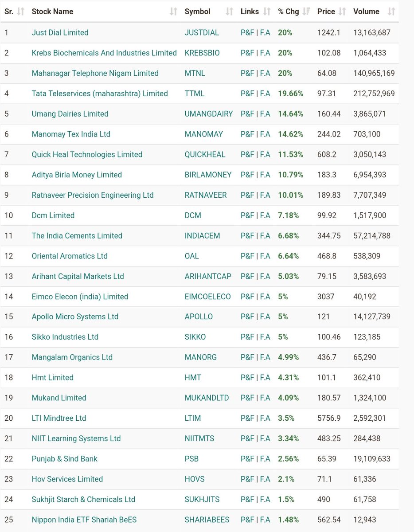Select the 14.64% change value
Image resolution: width=414 pixels, height=532 pixels.
291,114
